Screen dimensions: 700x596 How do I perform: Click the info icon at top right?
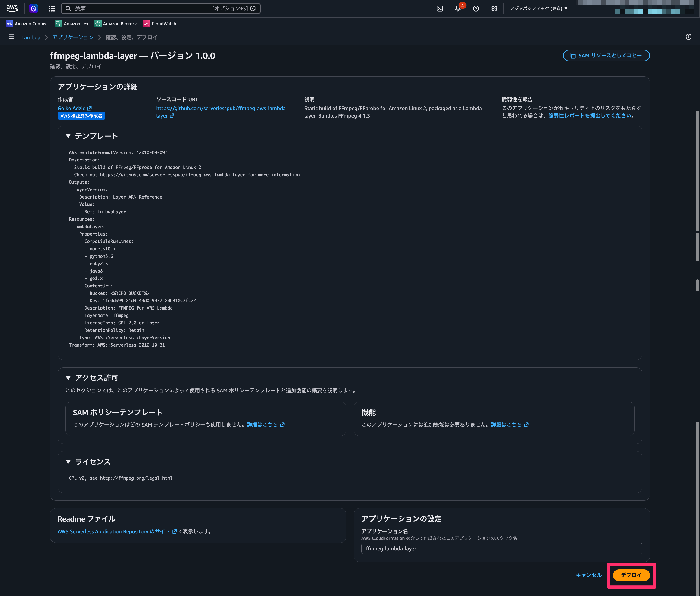tap(689, 37)
